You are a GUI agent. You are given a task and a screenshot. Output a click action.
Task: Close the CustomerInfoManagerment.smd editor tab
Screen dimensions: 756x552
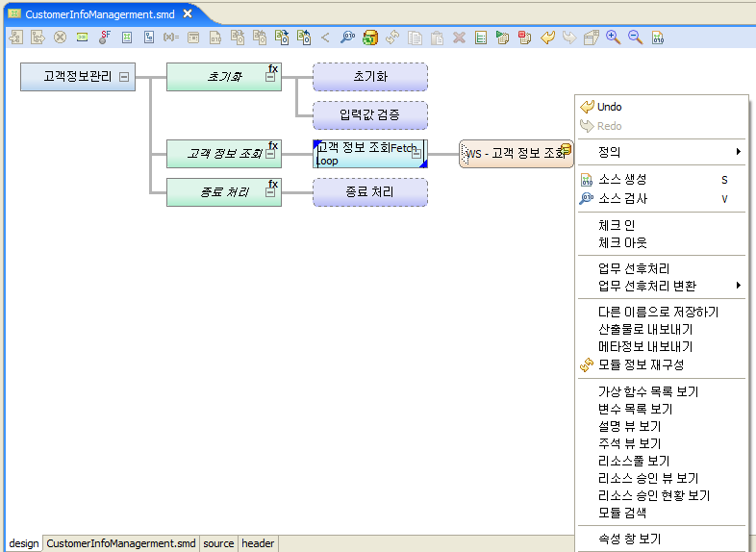pyautogui.click(x=188, y=14)
